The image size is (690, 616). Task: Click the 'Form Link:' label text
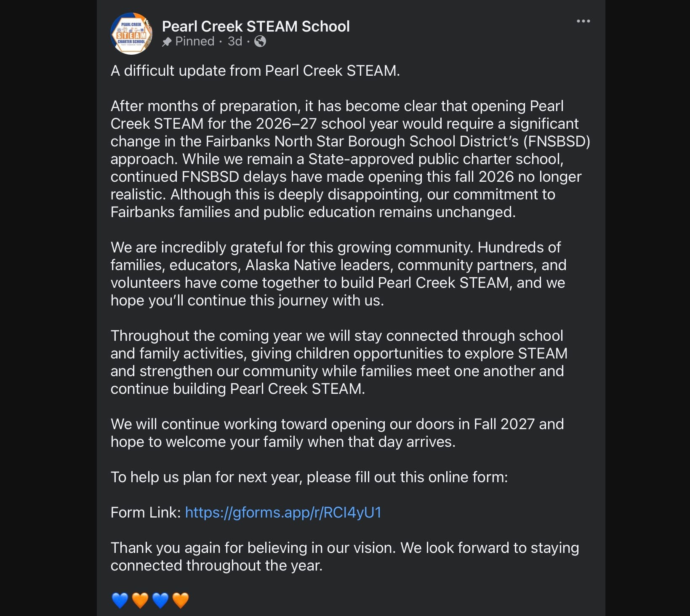pos(146,512)
